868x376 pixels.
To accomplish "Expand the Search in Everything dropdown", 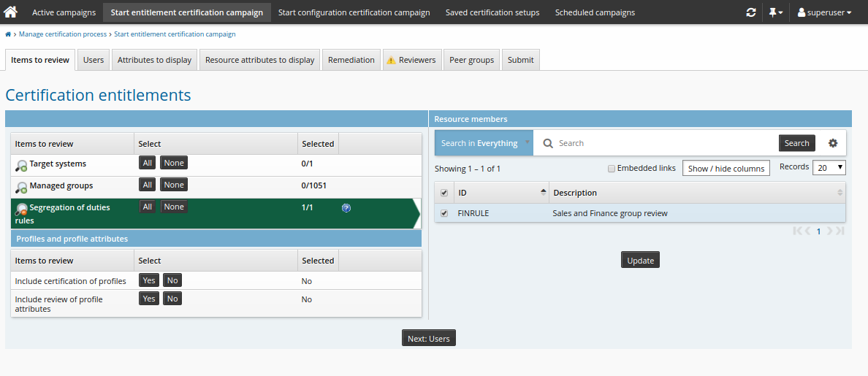I will [x=484, y=143].
